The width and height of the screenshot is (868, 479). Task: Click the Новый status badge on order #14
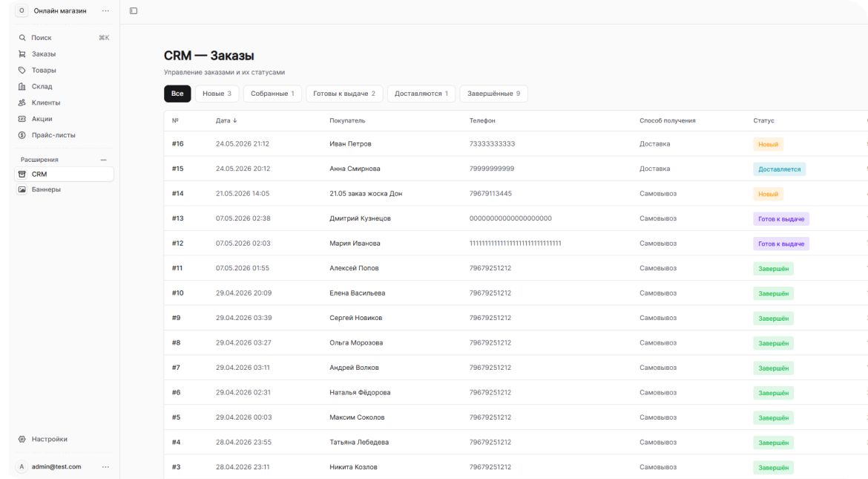(x=768, y=194)
